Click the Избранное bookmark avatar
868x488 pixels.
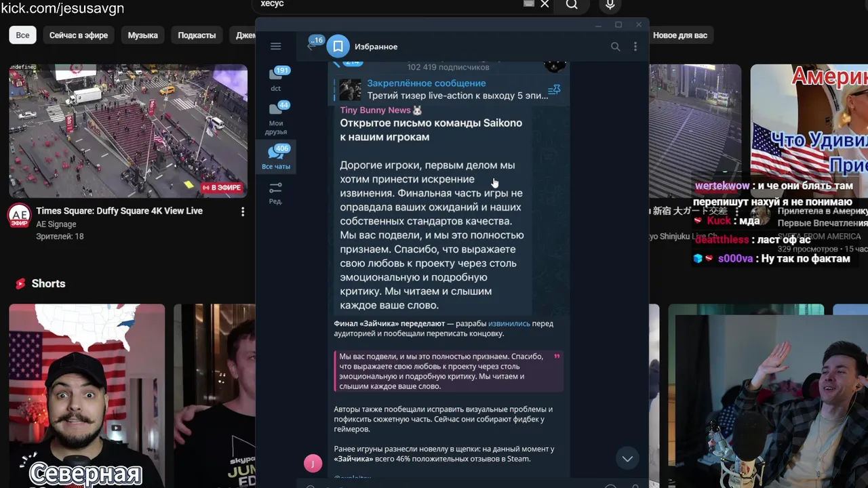(x=338, y=46)
